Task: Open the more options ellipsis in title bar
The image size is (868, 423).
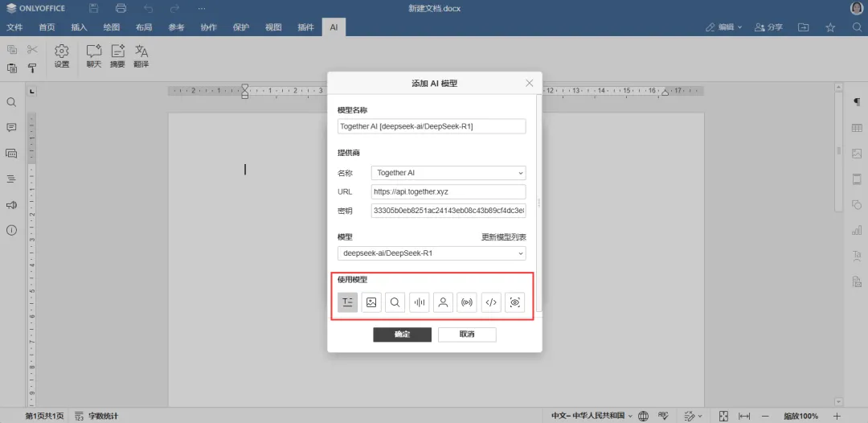Action: click(x=202, y=8)
